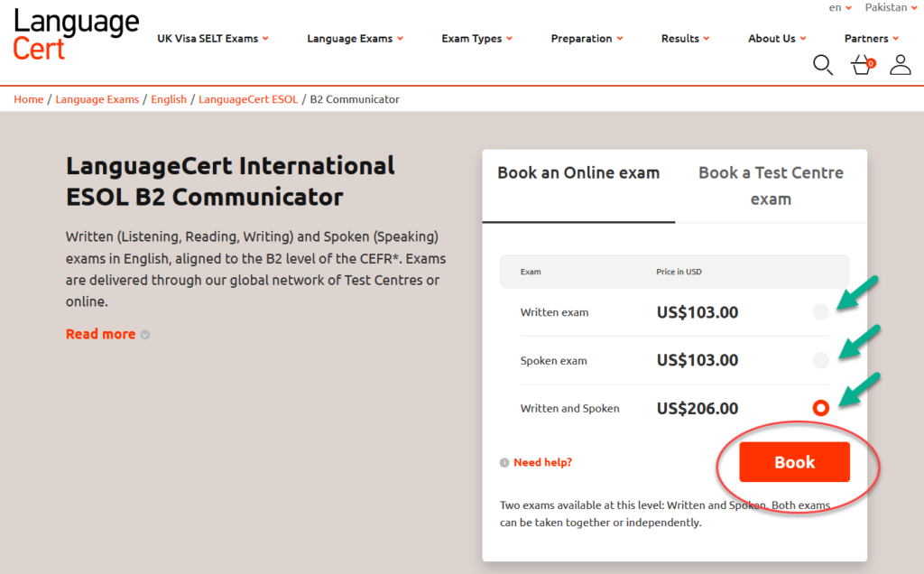Go to Home breadcrumb
The height and width of the screenshot is (574, 924).
(28, 99)
